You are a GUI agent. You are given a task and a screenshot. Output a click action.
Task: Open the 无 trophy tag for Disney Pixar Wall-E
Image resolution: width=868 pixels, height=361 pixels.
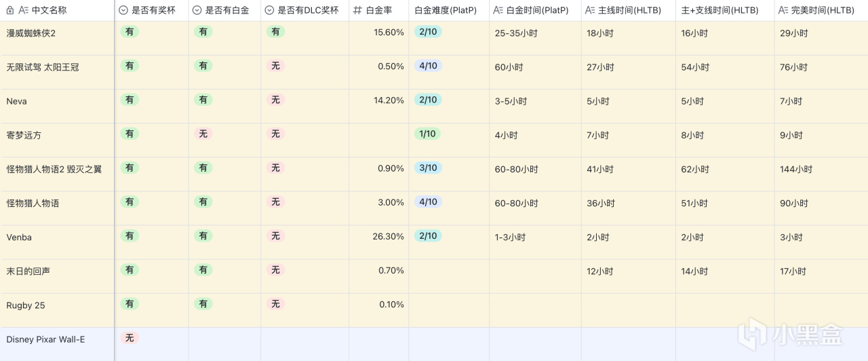(x=130, y=338)
